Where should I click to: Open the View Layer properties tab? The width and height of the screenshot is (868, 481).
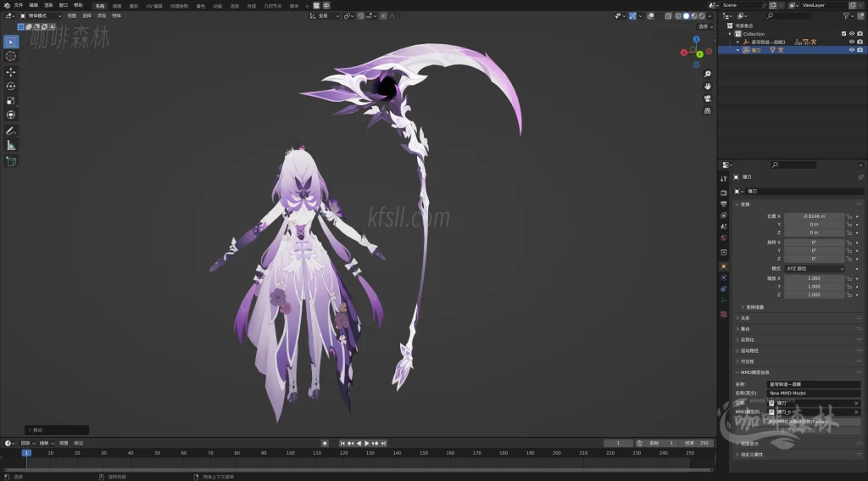tap(724, 215)
